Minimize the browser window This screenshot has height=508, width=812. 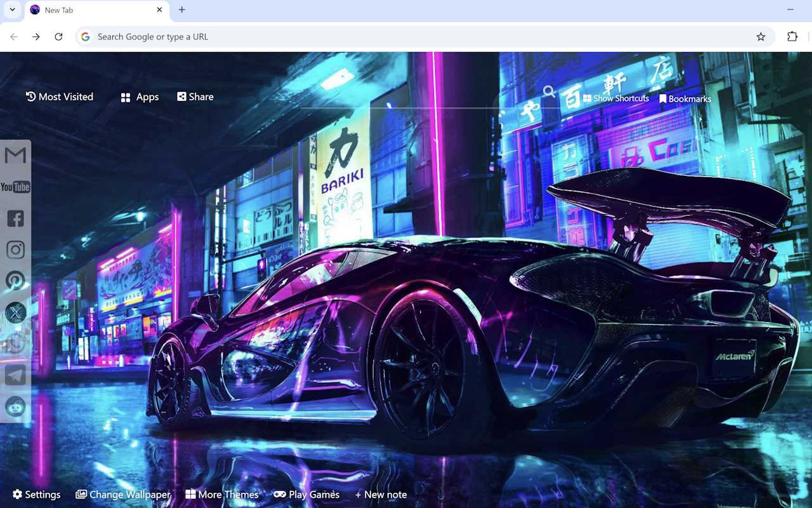(x=790, y=10)
